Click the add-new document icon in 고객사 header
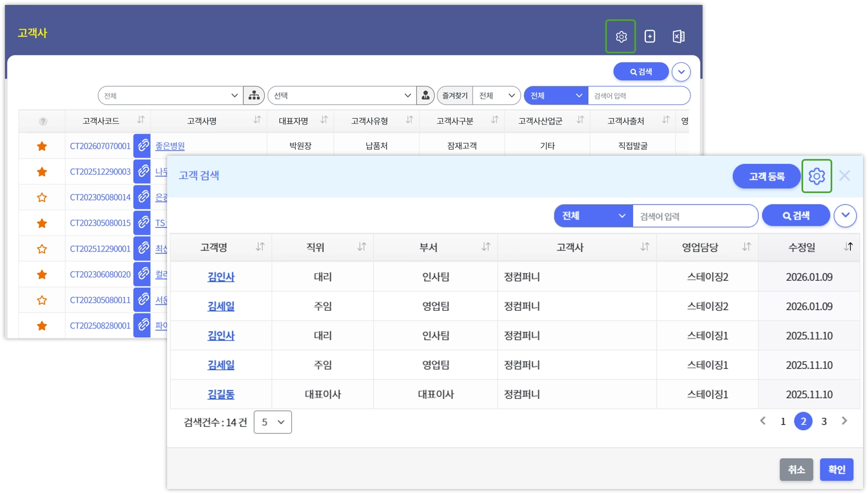 coord(650,36)
